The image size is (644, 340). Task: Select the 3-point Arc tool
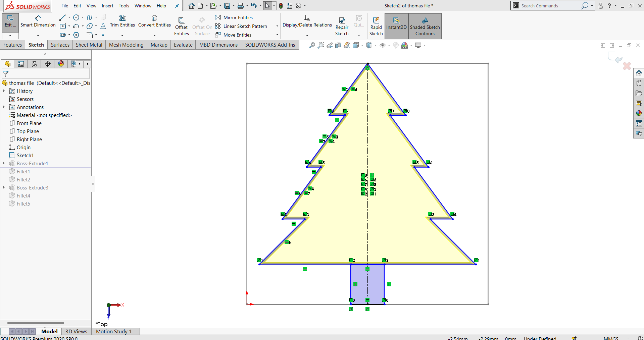(76, 26)
